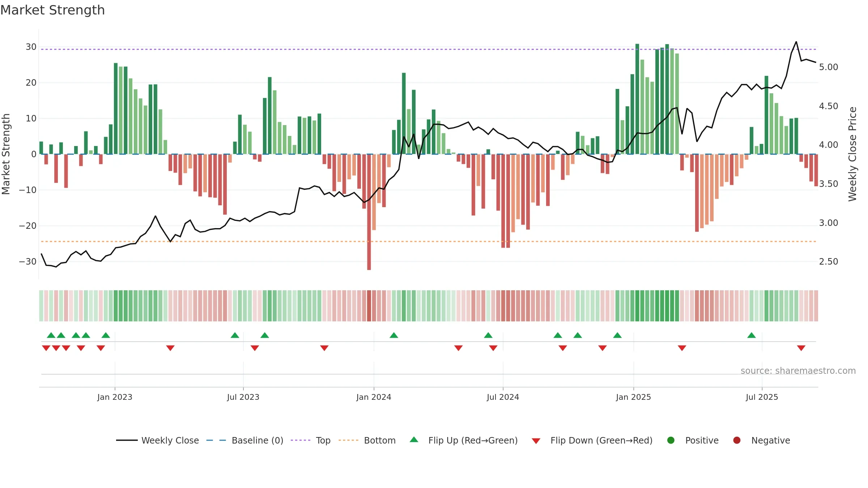
Task: Click the red Negative legend dot
Action: pos(737,440)
